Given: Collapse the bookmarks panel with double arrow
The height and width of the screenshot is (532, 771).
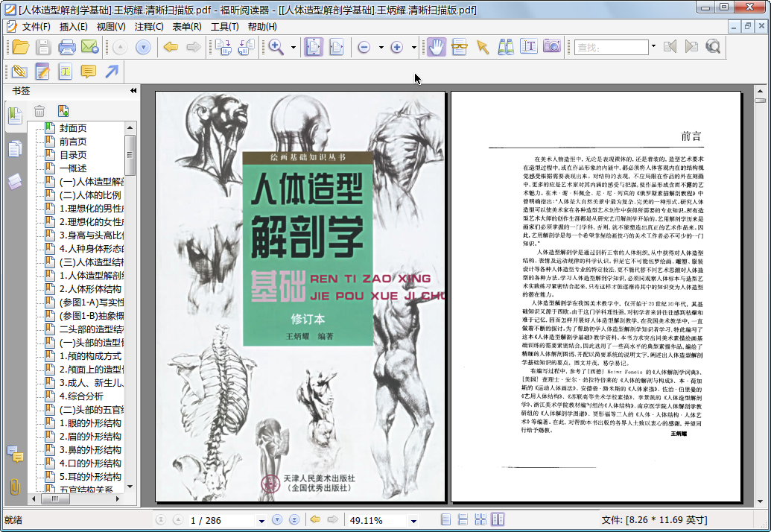Looking at the screenshot, I should click(x=133, y=90).
